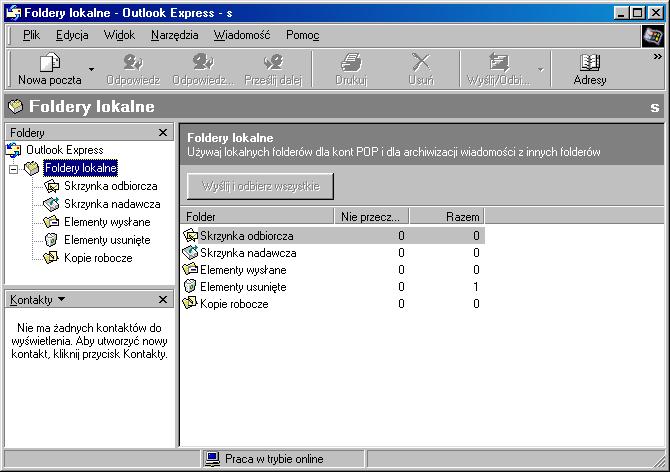Click Elementy wysłane icon in folder list
This screenshot has height=472, width=670.
point(190,270)
